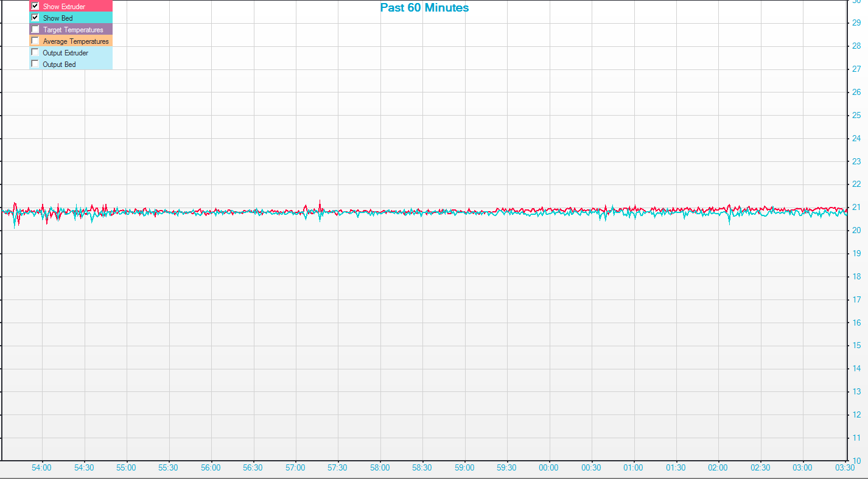The image size is (868, 479).
Task: Click the red Show Extruder legend label
Action: [64, 7]
